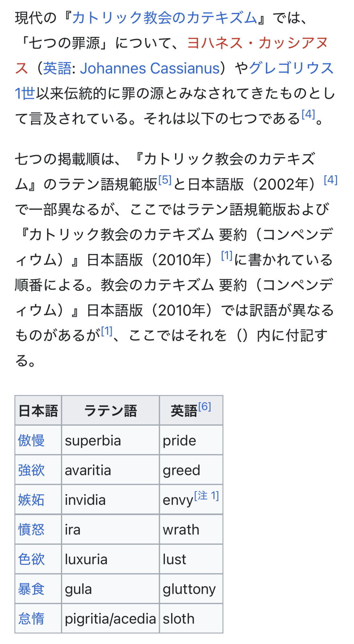Click footnote [4] after 日本語版（2002年）
This screenshot has height=644, width=354.
tap(330, 180)
